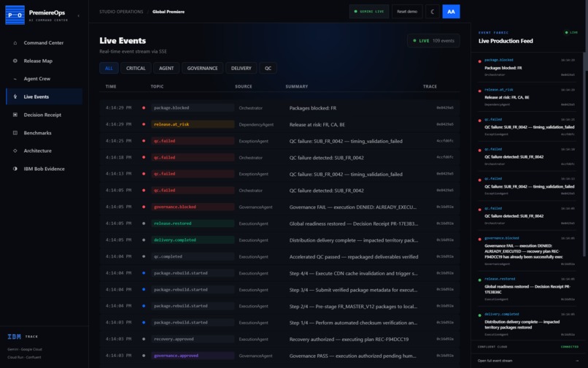Click GovernanceAgent source in governance.blocked row
Image resolution: width=588 pixels, height=368 pixels.
click(255, 207)
